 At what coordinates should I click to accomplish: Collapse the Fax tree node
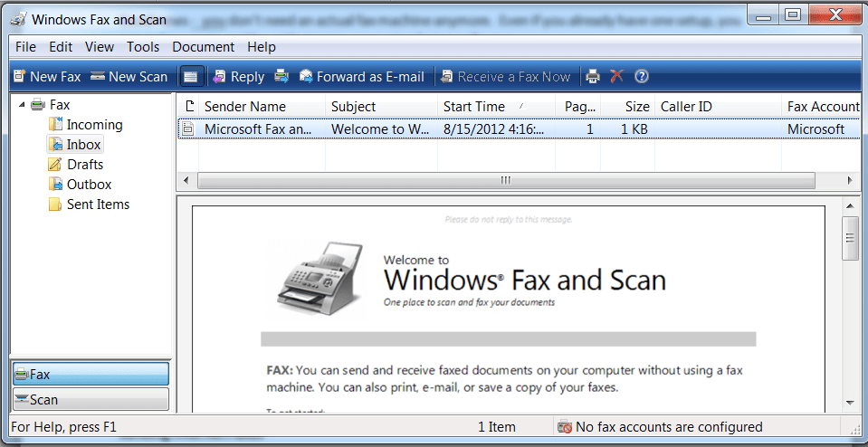pyautogui.click(x=21, y=105)
